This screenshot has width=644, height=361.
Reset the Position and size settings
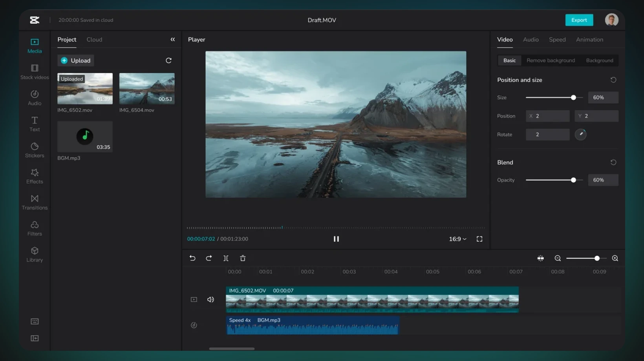613,80
